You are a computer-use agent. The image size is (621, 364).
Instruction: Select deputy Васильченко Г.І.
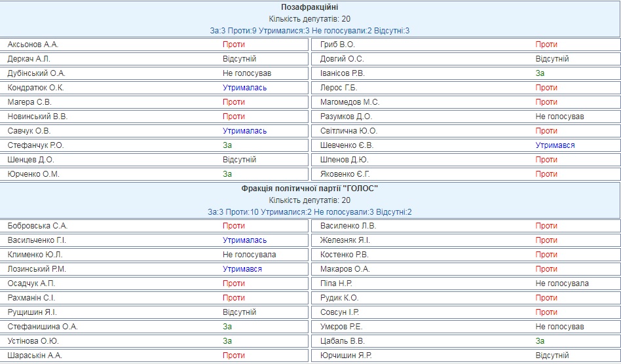click(x=37, y=240)
